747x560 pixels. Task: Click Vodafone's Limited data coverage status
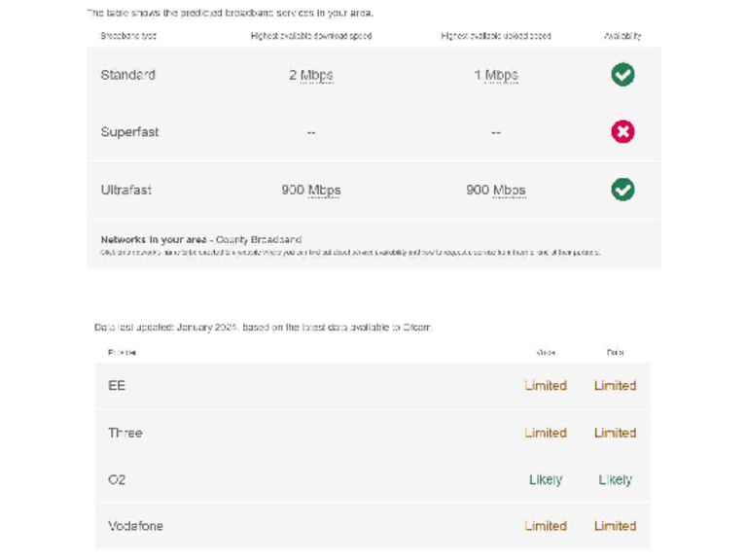(616, 526)
